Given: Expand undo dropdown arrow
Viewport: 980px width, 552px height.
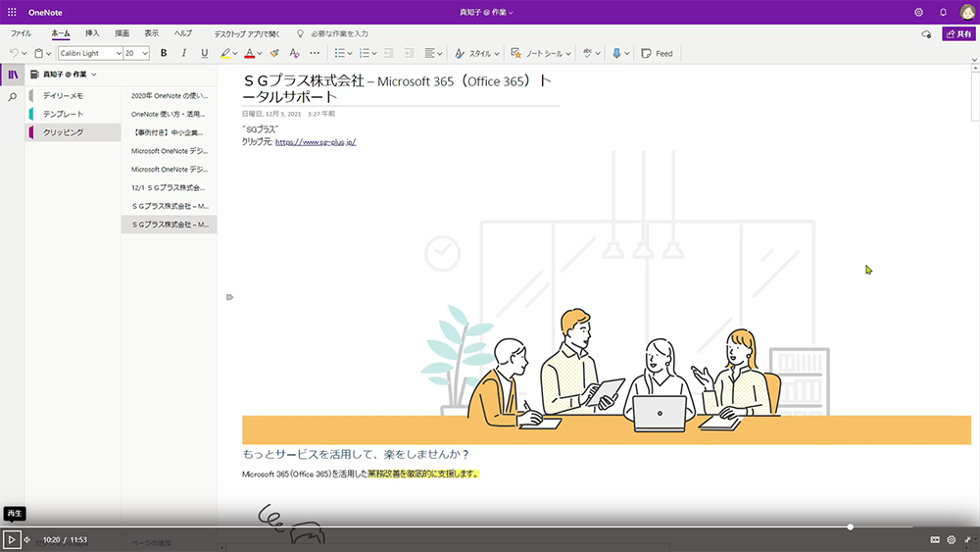Looking at the screenshot, I should click(24, 54).
